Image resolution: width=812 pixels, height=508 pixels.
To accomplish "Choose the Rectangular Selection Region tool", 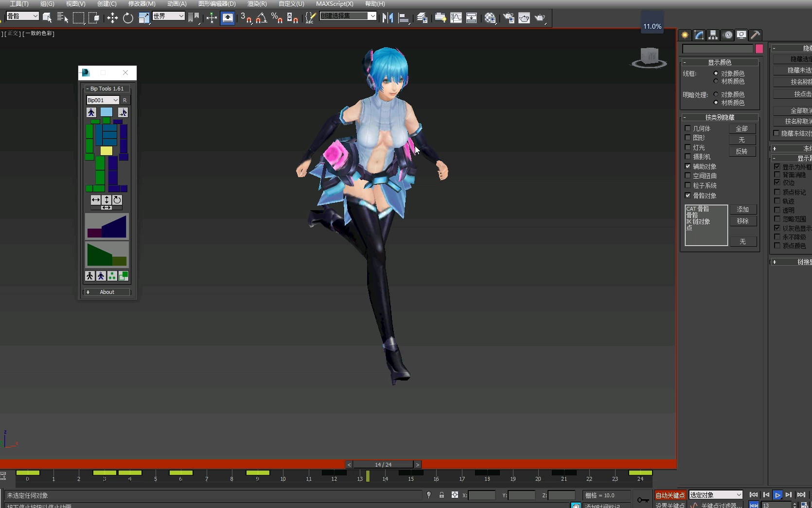I will coord(78,18).
